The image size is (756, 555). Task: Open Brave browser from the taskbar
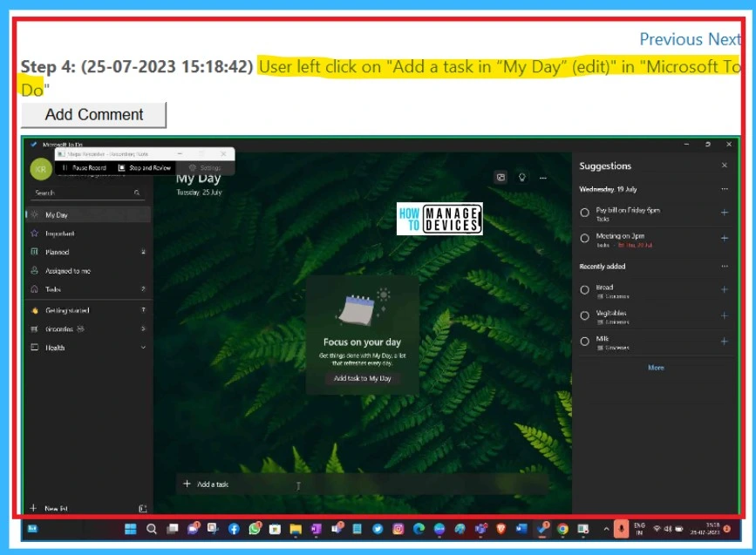pyautogui.click(x=501, y=529)
